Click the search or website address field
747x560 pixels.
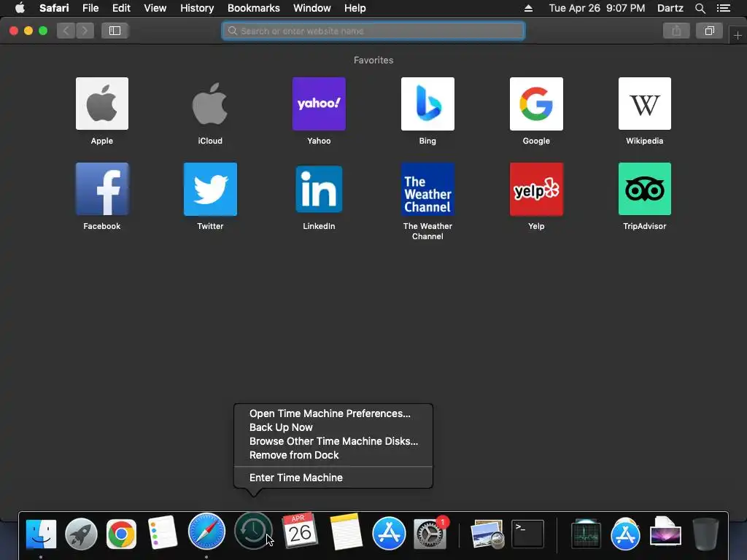click(373, 31)
